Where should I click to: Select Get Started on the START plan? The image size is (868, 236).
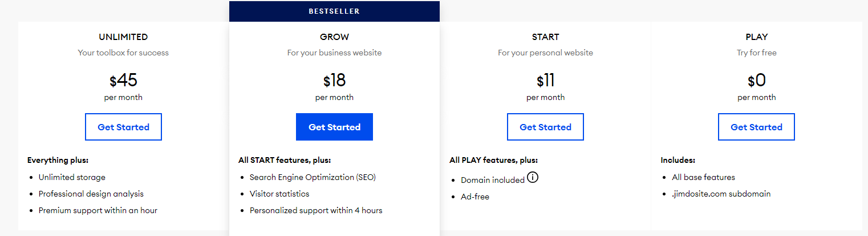pos(545,127)
